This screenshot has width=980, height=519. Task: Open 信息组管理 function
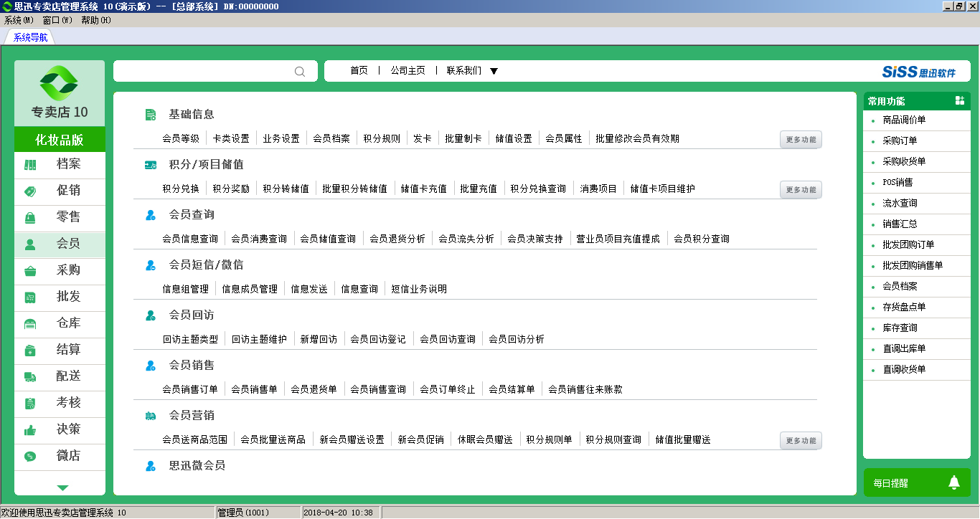(185, 289)
